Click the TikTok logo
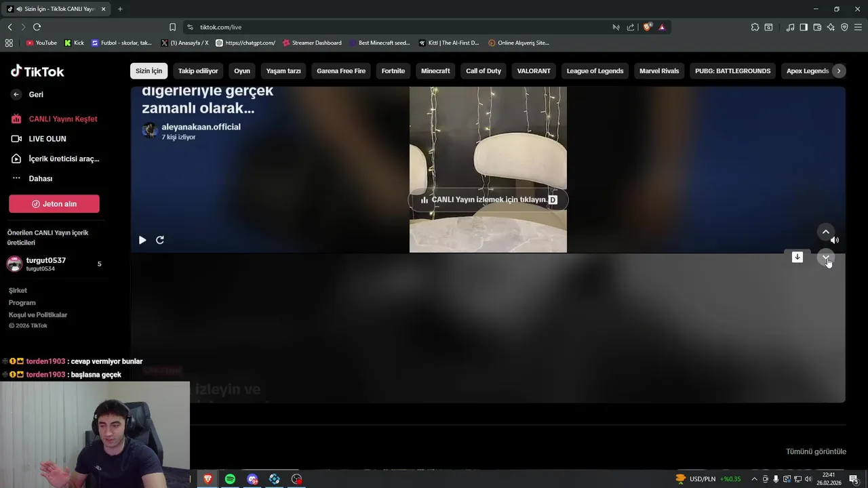The image size is (868, 488). (x=37, y=71)
